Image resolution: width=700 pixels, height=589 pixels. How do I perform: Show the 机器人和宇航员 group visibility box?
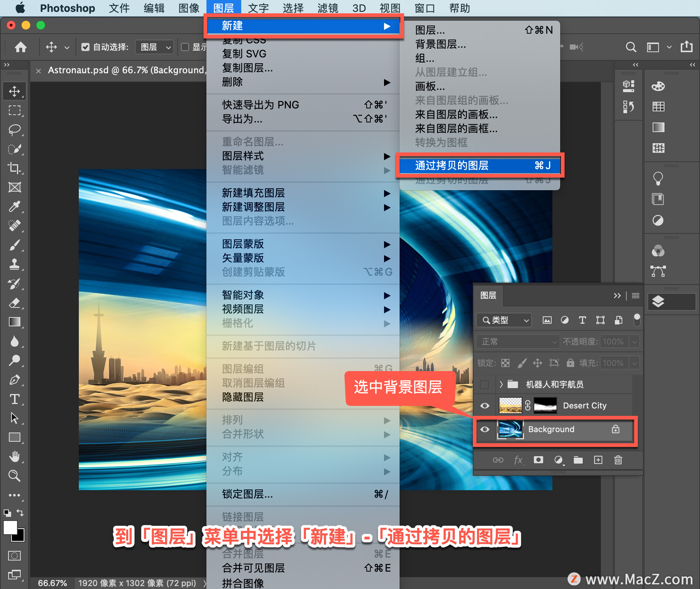point(484,384)
